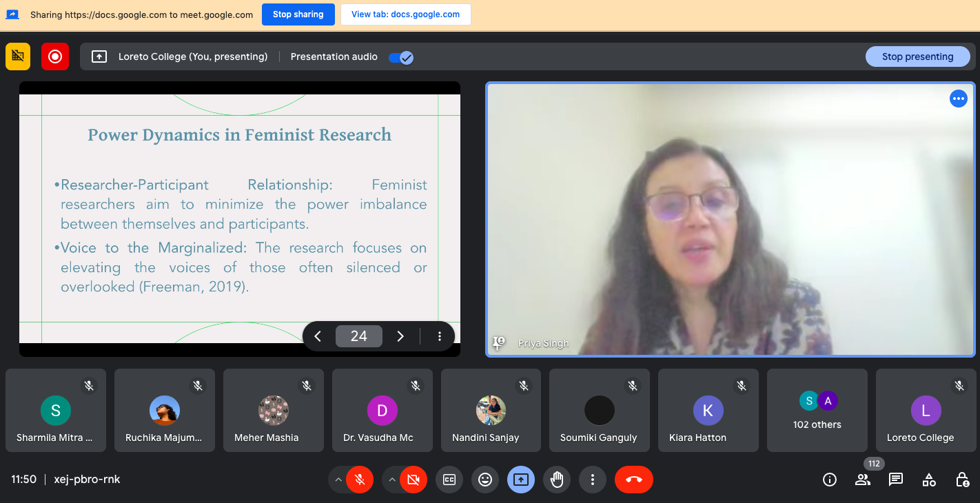Open meeting details info icon
The width and height of the screenshot is (980, 503).
830,480
